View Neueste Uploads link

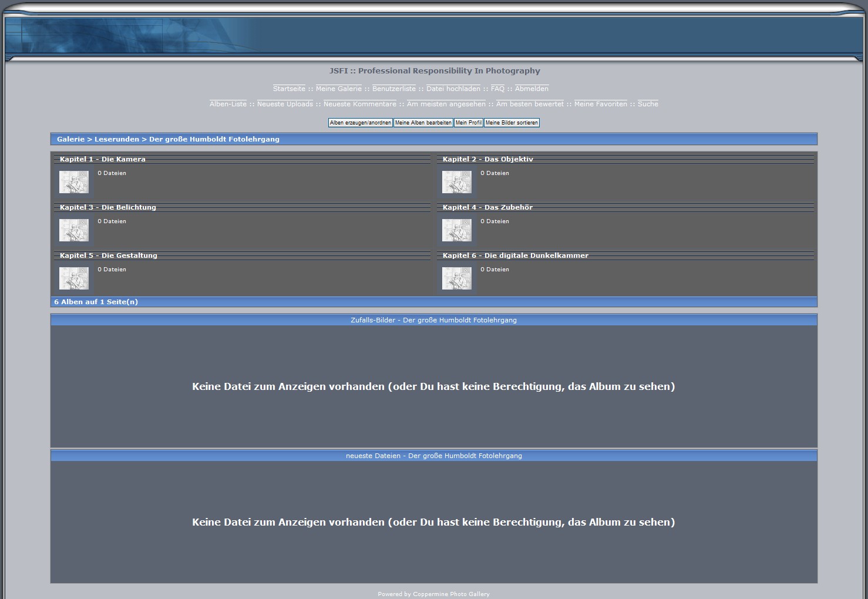285,104
